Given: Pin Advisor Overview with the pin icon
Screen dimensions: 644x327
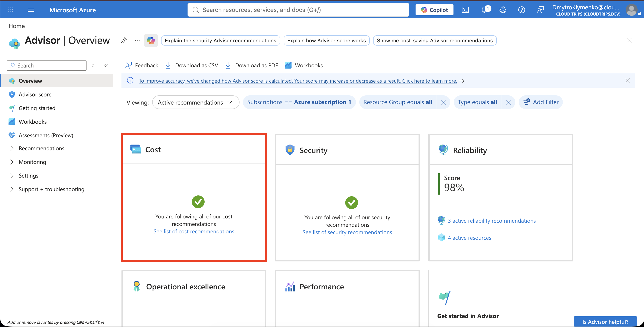Looking at the screenshot, I should (x=124, y=40).
